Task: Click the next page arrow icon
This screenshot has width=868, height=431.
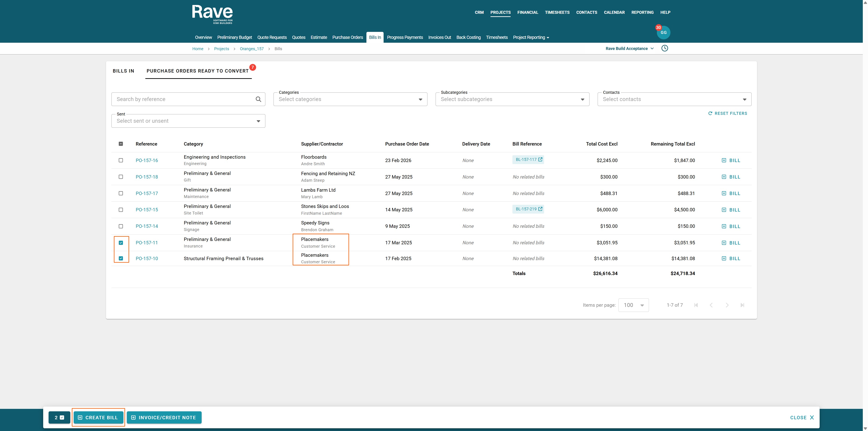Action: (x=727, y=305)
